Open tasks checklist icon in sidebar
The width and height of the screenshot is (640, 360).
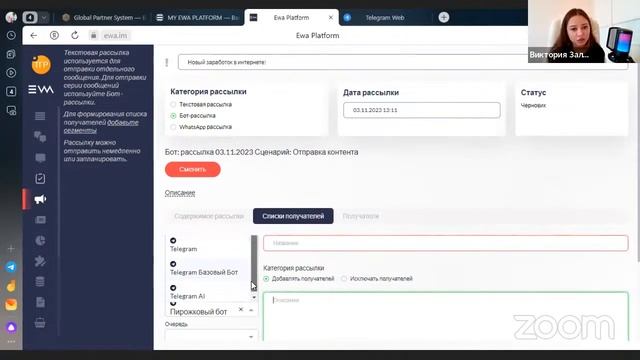[40, 178]
